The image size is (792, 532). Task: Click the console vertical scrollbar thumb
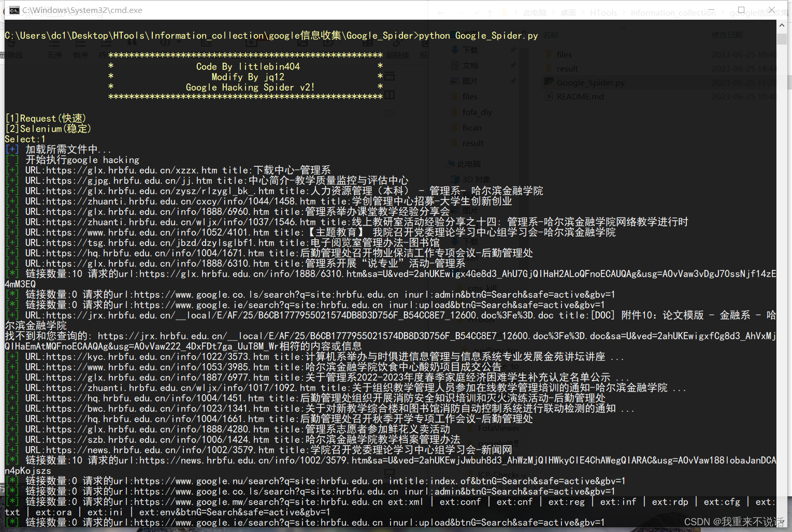click(x=782, y=39)
